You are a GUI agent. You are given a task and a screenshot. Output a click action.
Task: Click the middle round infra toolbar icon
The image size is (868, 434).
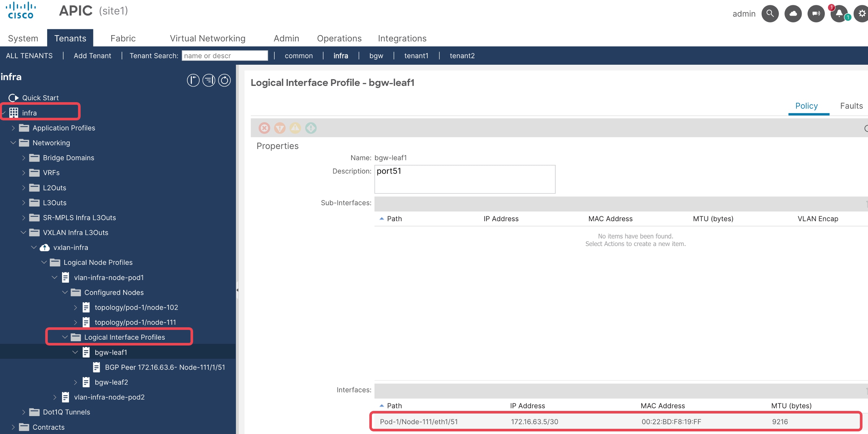[209, 80]
